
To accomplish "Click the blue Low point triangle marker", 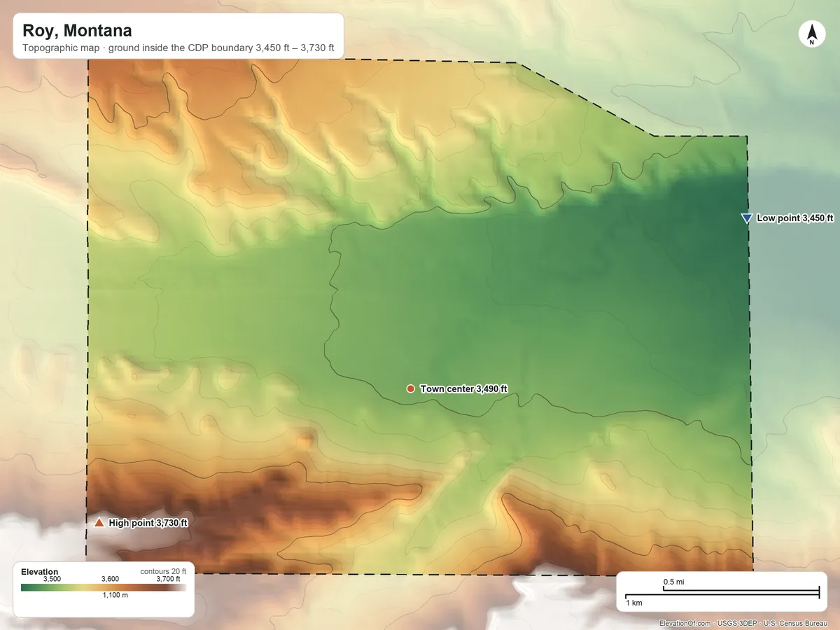I will [746, 218].
